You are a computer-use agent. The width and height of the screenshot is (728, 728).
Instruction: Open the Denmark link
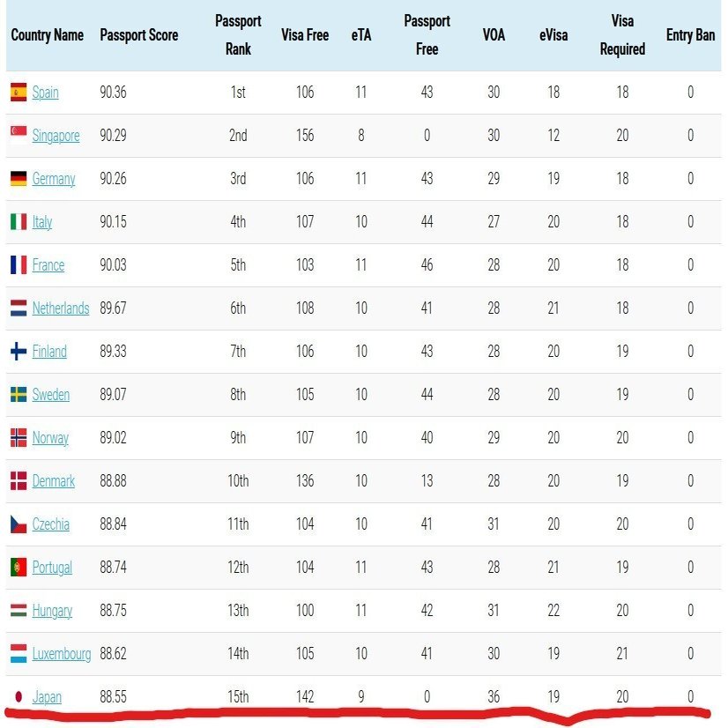[54, 480]
